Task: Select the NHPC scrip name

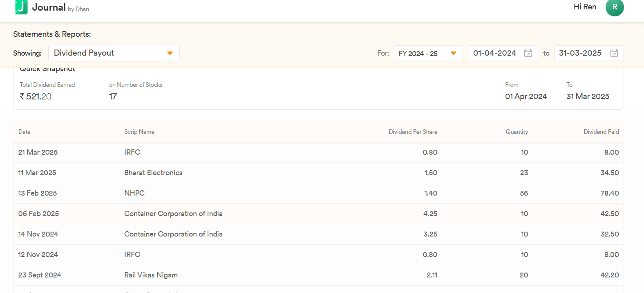Action: (x=134, y=193)
